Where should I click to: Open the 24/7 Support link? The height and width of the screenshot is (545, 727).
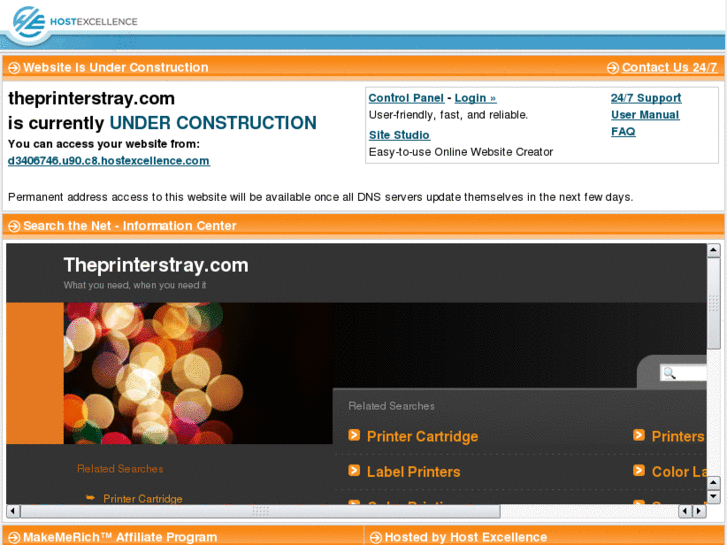coord(646,98)
